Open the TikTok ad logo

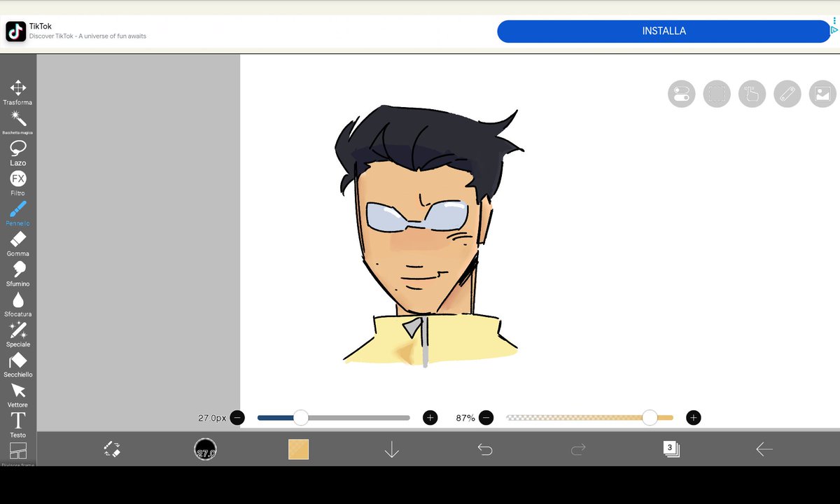(x=16, y=31)
